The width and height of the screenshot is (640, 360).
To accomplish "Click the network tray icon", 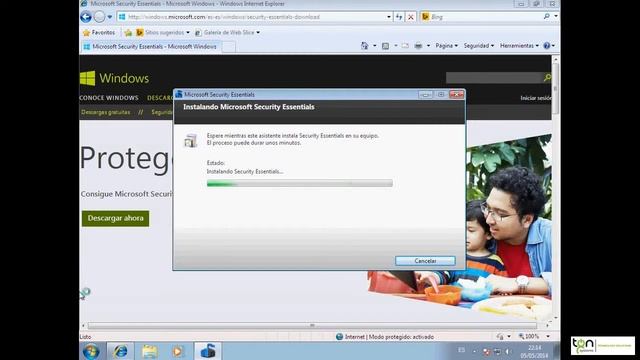I will tap(497, 351).
